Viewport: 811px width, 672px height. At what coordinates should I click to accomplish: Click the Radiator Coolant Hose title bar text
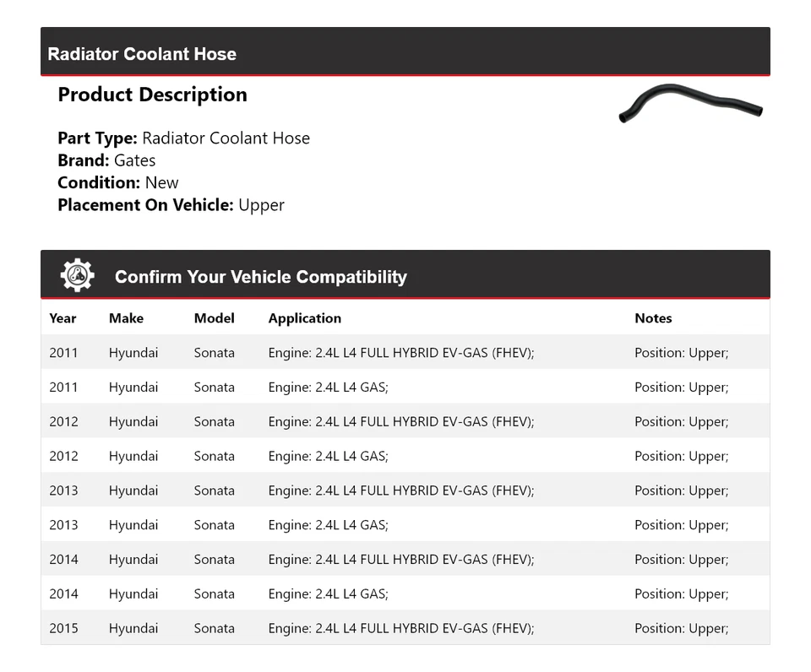[x=142, y=54]
